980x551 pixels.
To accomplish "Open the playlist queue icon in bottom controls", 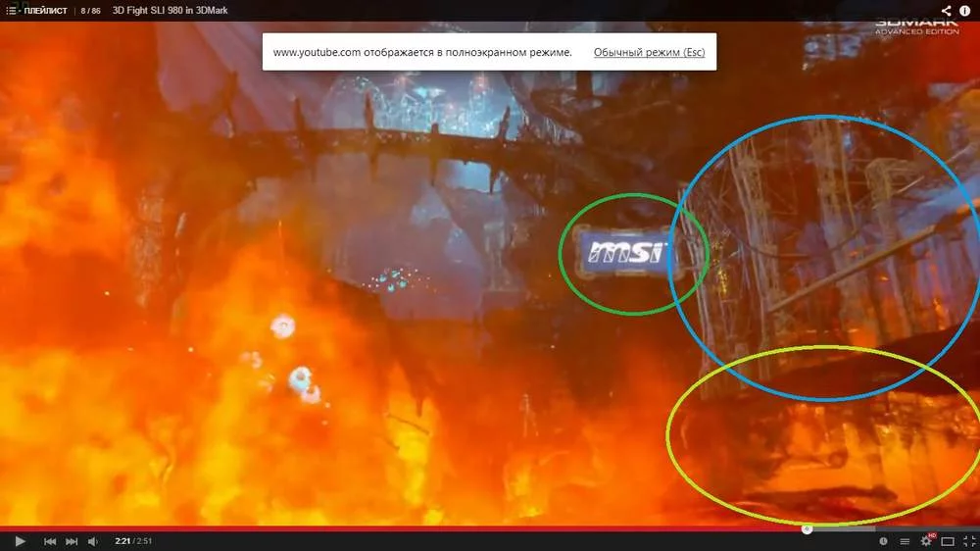I will click(x=905, y=541).
